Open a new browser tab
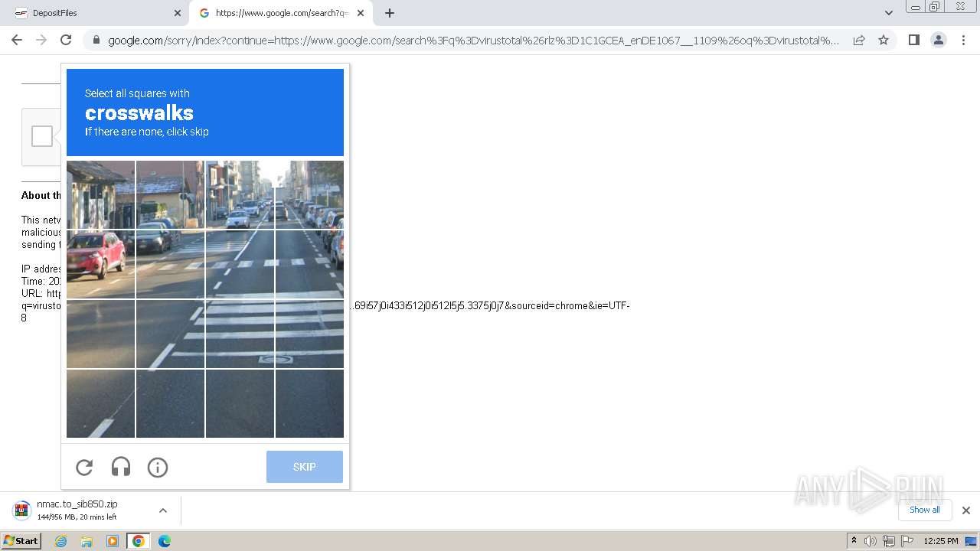The image size is (980, 551). (390, 13)
